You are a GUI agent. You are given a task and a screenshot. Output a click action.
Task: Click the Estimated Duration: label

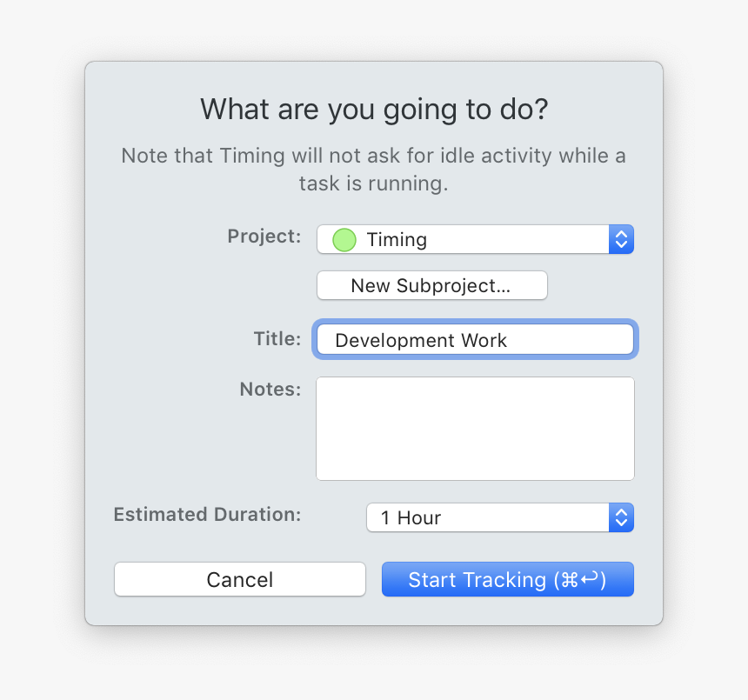coord(208,515)
